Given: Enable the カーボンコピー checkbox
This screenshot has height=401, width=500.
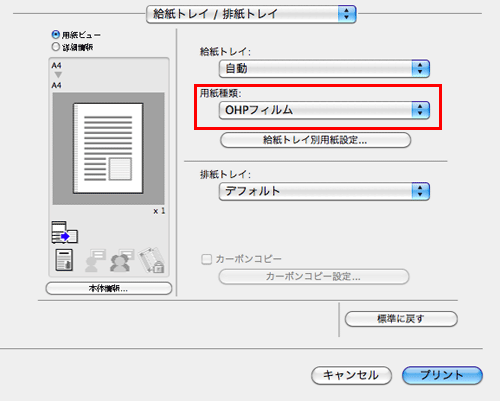Looking at the screenshot, I should coord(207,259).
